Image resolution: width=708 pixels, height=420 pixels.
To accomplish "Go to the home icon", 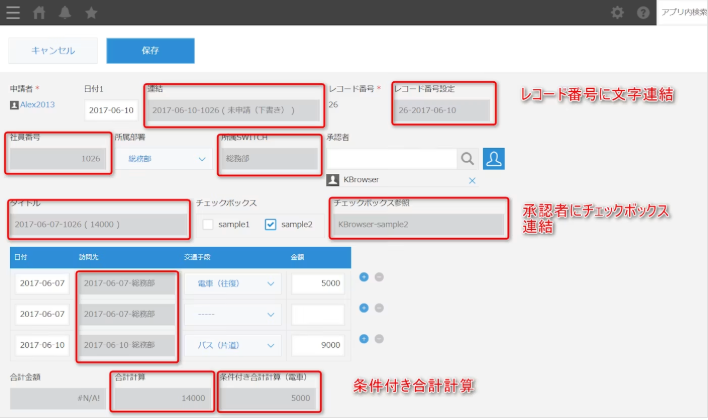I will pyautogui.click(x=39, y=12).
